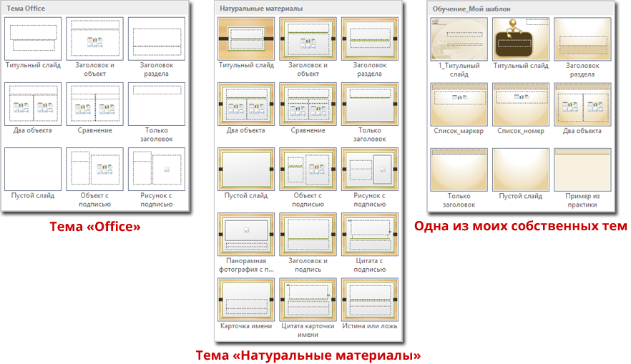Screen dimensions: 631x364
Task: Select 'Титульный слайд' layout in Тема Office
Action: pyautogui.click(x=33, y=39)
